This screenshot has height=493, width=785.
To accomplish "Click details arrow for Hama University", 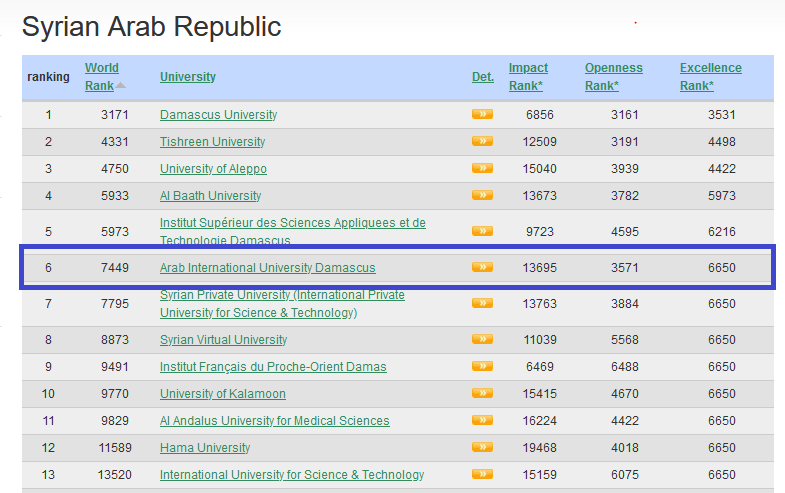I will point(482,448).
